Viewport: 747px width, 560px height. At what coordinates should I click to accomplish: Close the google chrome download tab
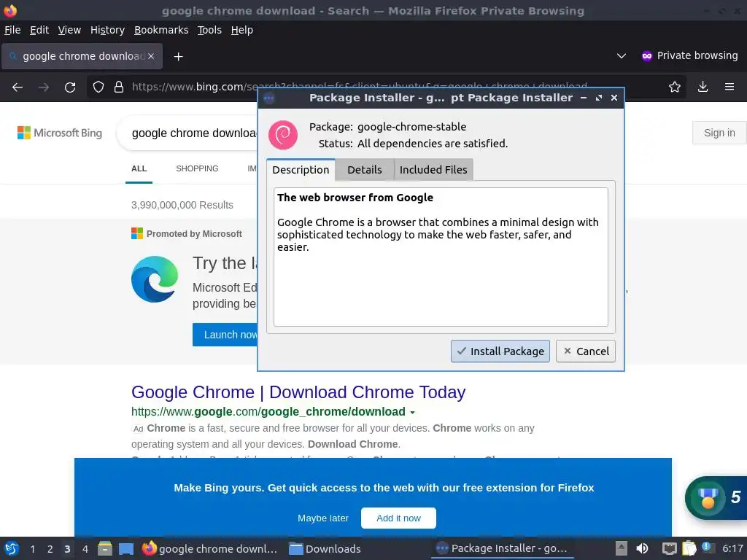click(x=151, y=56)
